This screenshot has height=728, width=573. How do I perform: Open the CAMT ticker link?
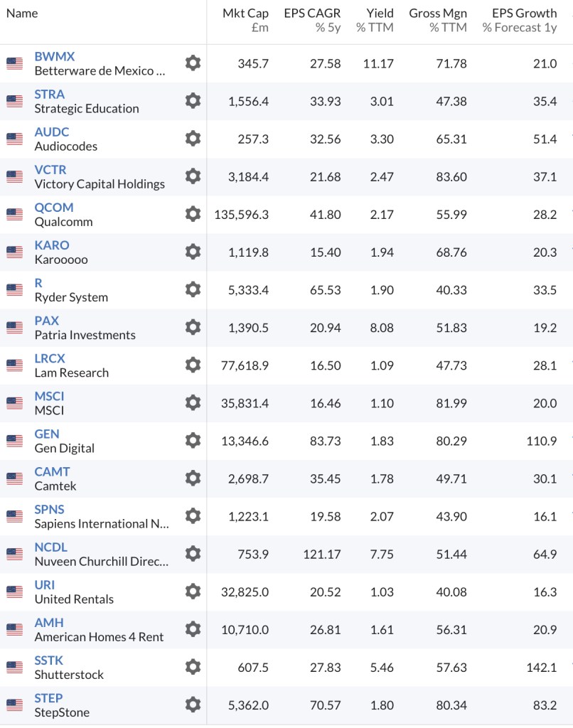52,471
